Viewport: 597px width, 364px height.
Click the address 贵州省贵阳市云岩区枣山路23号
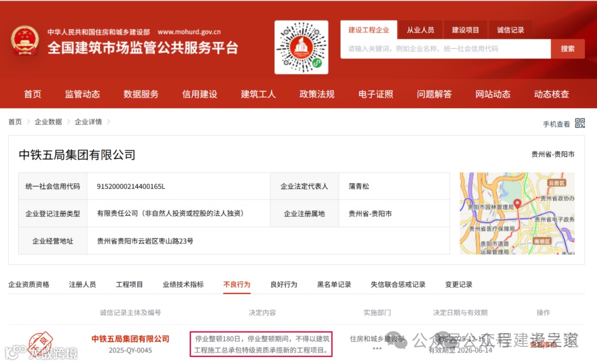click(x=145, y=241)
